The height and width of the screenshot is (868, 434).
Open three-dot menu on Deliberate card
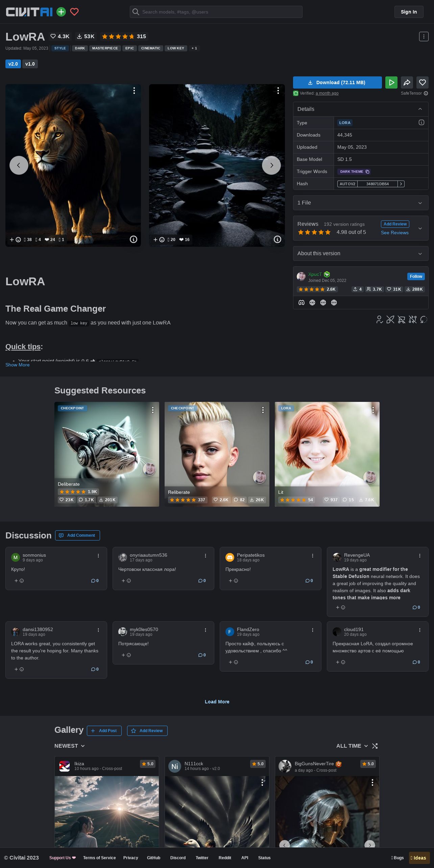pos(153,410)
